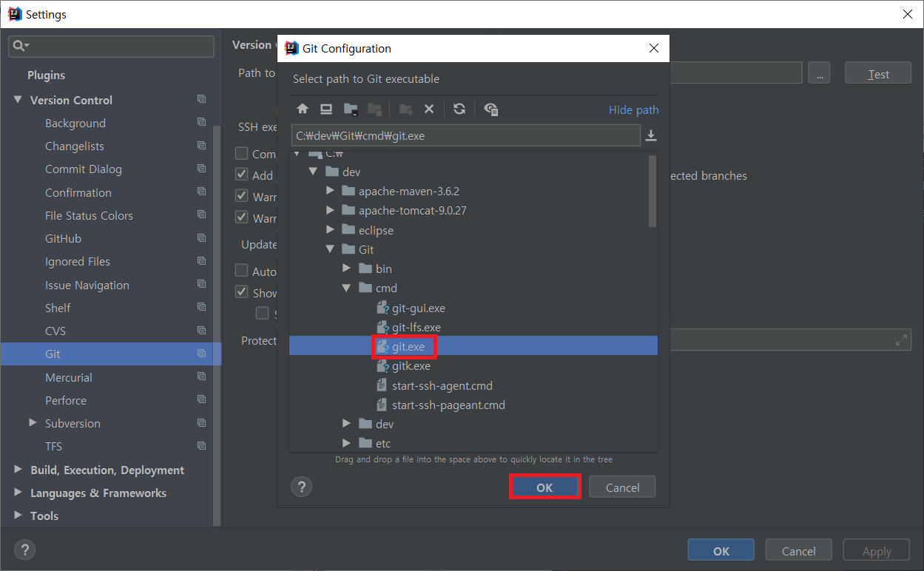Viewport: 924px width, 571px height.
Task: Click project-level icon next to Git item
Action: point(201,354)
